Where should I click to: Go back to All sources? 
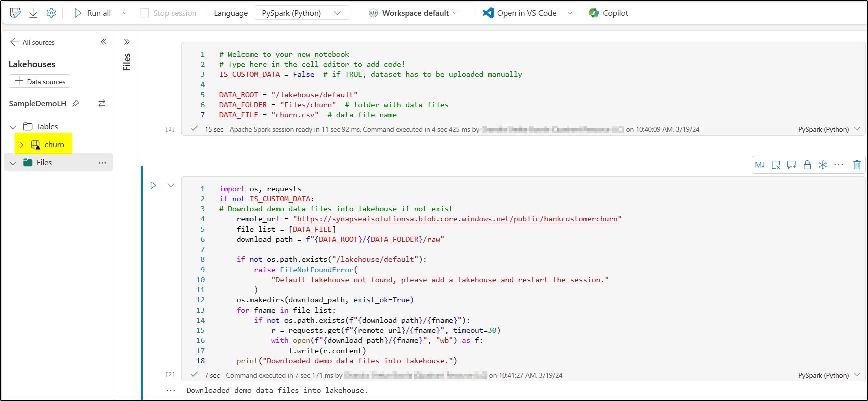click(32, 42)
